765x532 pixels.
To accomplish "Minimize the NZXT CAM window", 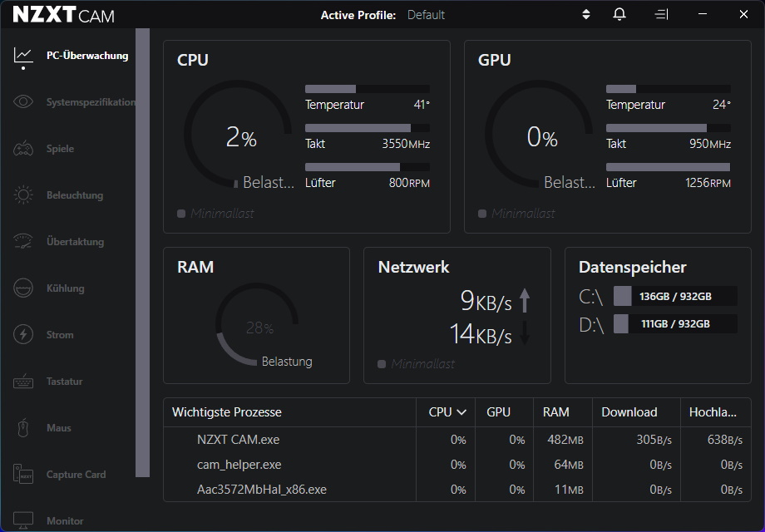I will [x=703, y=14].
